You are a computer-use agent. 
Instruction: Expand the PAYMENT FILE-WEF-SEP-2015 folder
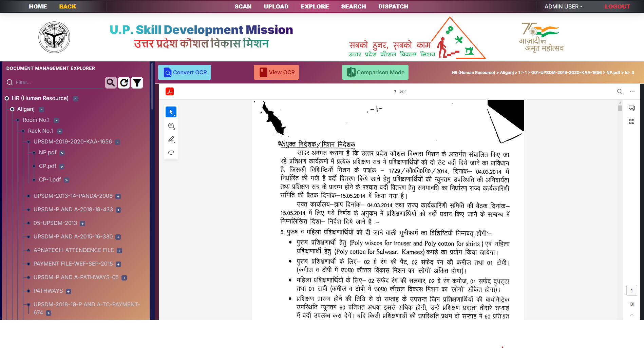(118, 264)
